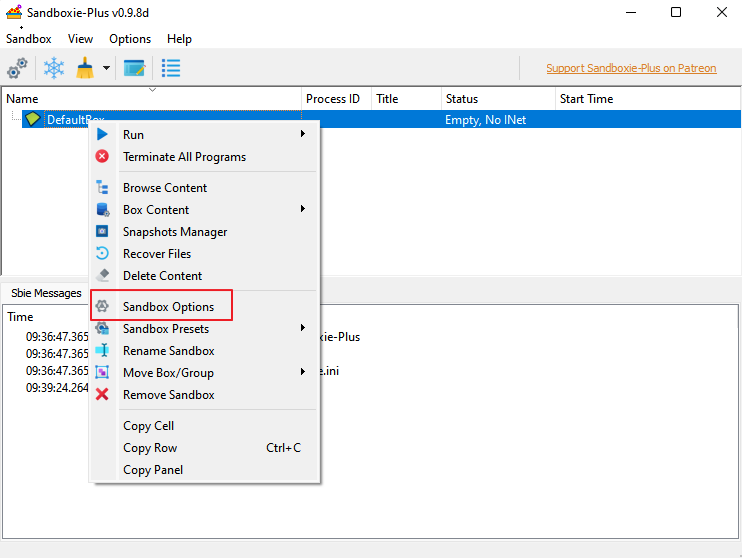Viewport: 742px width, 558px height.
Task: Click the snowflake toolbar icon
Action: pyautogui.click(x=53, y=68)
